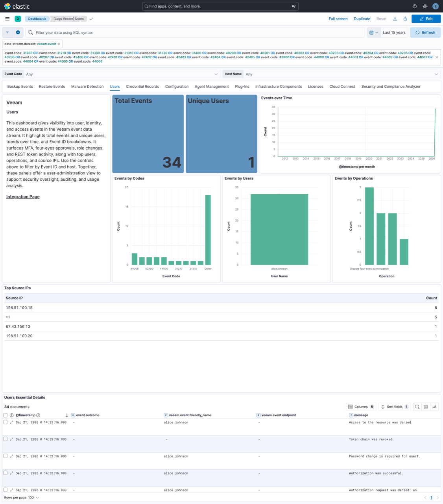Expand the Authorization was successful row
Screen dimensions: 443x504
click(x=11, y=473)
